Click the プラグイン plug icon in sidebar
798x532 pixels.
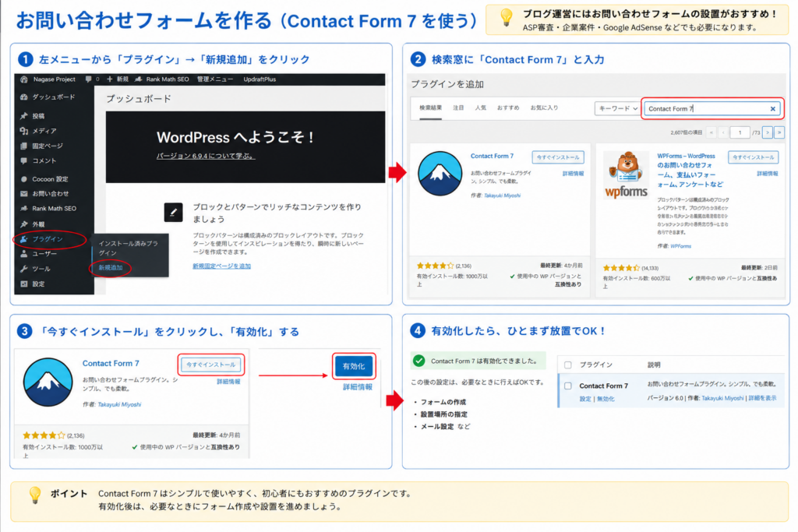[24, 239]
